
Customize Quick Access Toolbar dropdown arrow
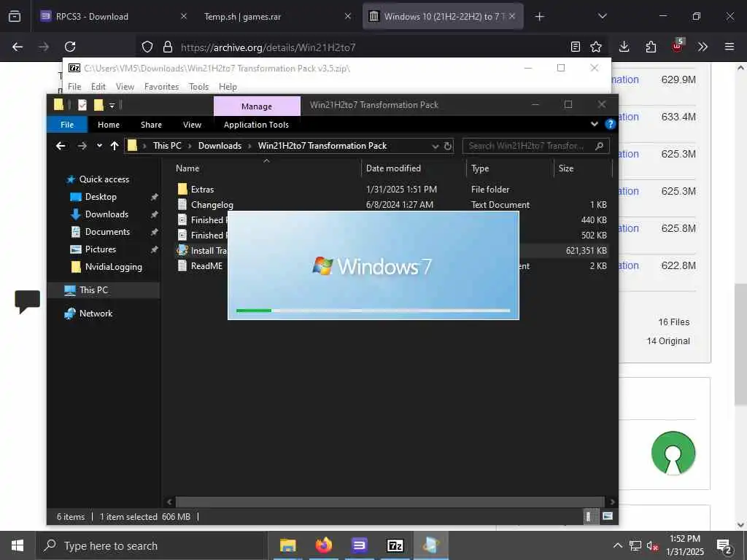112,105
